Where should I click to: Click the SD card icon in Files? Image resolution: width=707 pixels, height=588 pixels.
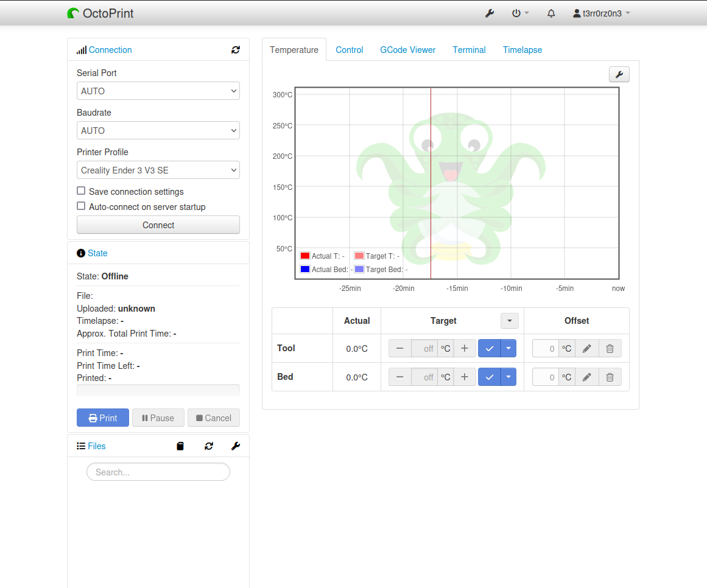click(180, 446)
